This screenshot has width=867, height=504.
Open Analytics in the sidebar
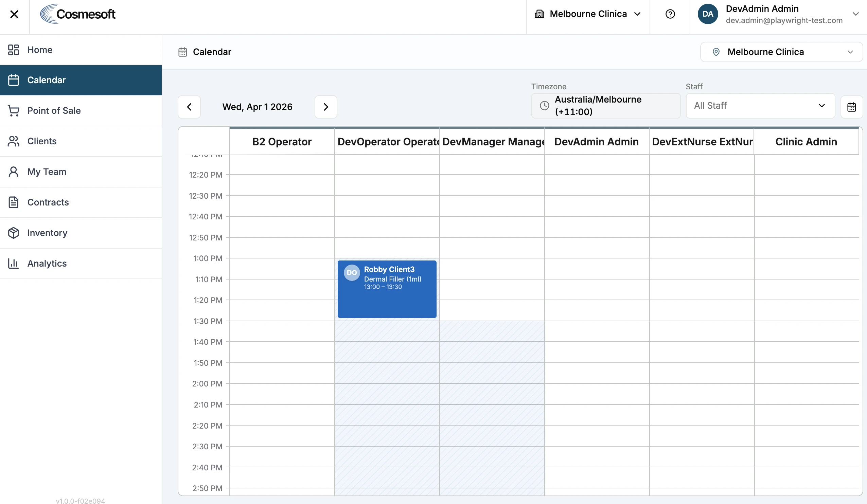click(81, 264)
